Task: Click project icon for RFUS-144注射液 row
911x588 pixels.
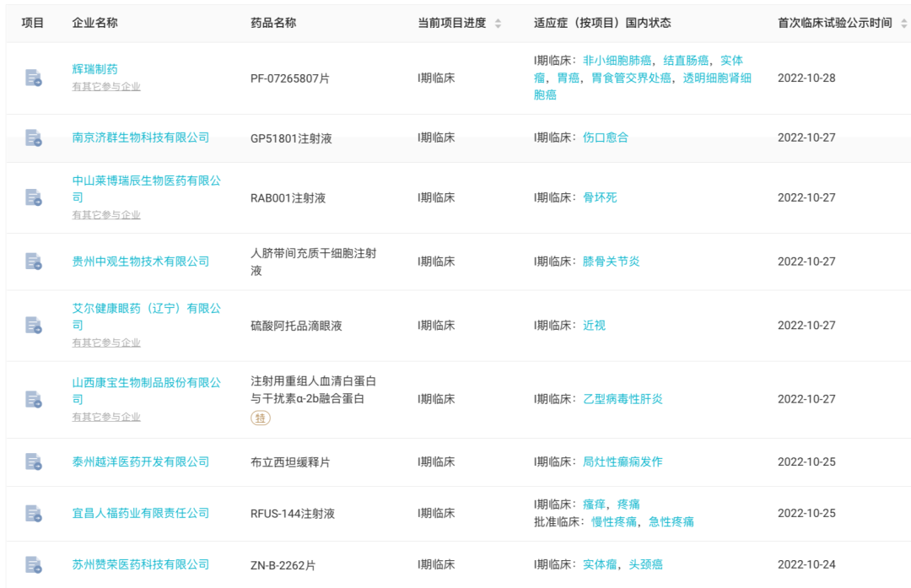Action: coord(33,513)
